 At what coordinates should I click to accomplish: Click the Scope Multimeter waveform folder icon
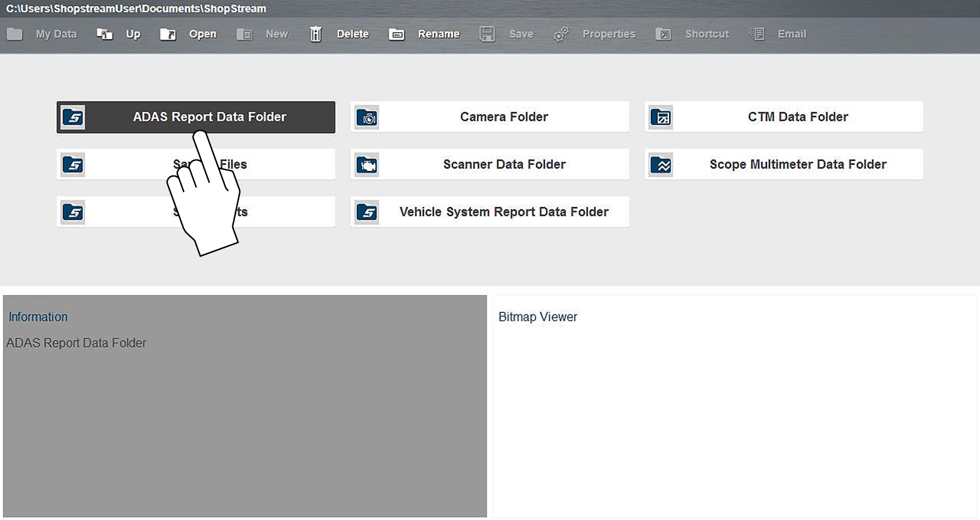(661, 165)
